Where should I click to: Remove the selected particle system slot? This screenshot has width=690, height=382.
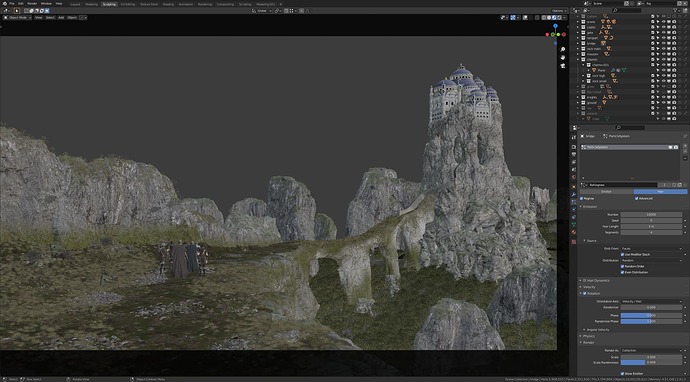tap(685, 151)
